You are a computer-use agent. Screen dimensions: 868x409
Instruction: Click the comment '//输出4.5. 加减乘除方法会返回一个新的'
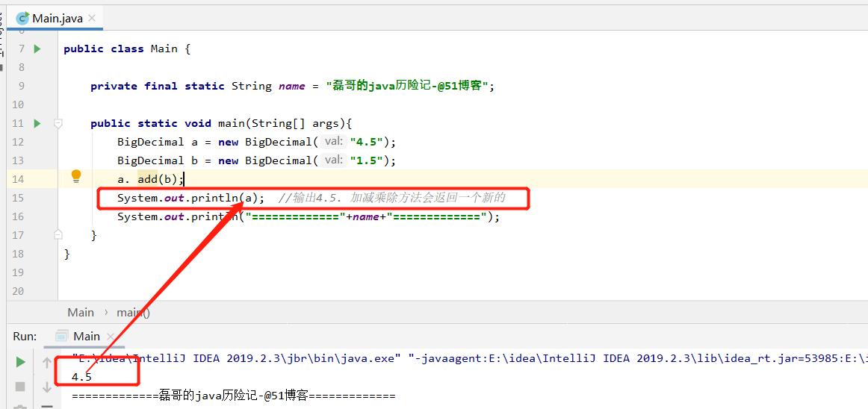click(392, 198)
